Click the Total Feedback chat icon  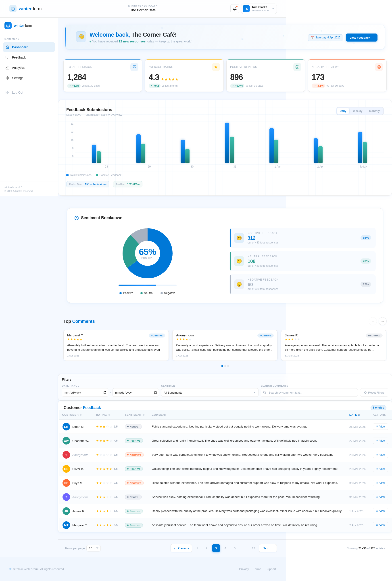[134, 67]
